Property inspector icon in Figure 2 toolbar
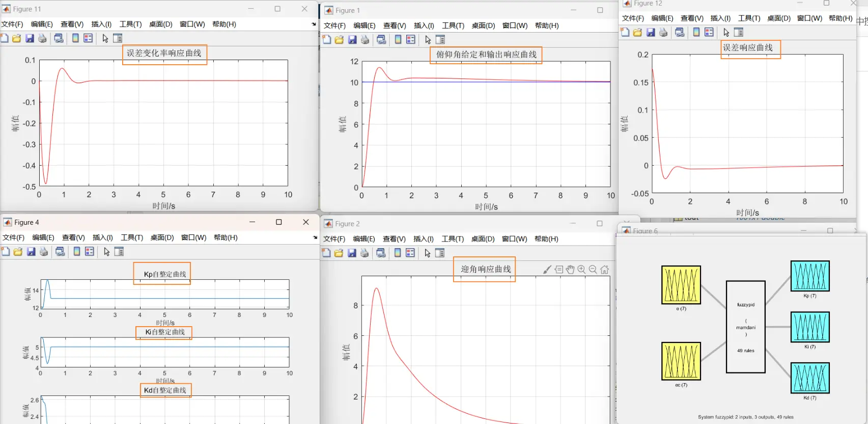 click(x=440, y=253)
